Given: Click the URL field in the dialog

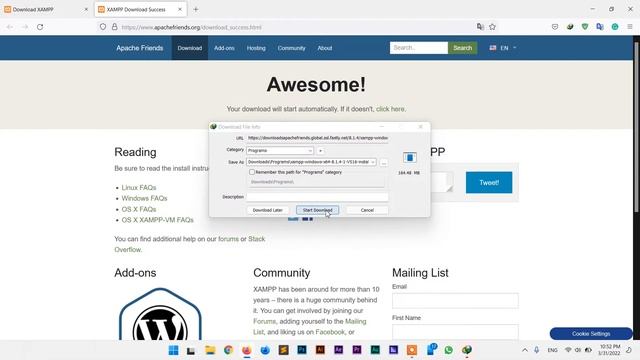Looking at the screenshot, I should (317, 138).
